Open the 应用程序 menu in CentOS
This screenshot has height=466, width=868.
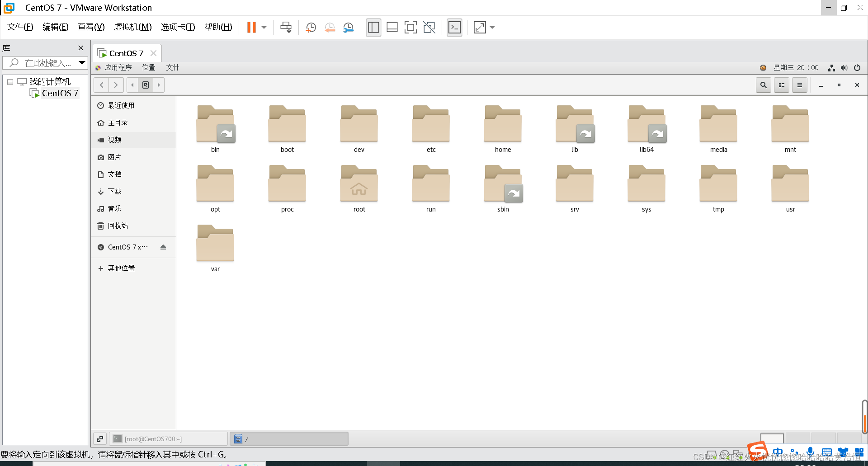coord(113,67)
